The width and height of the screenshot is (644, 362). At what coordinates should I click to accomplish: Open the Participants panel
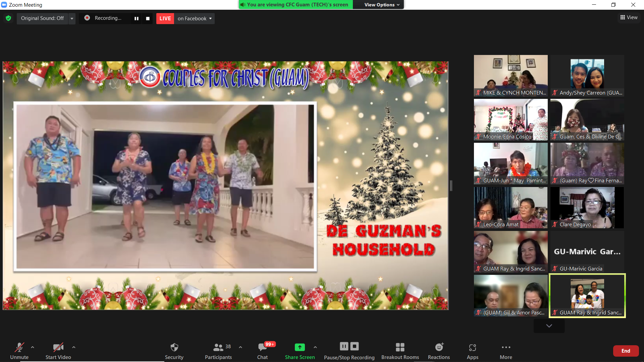click(218, 351)
